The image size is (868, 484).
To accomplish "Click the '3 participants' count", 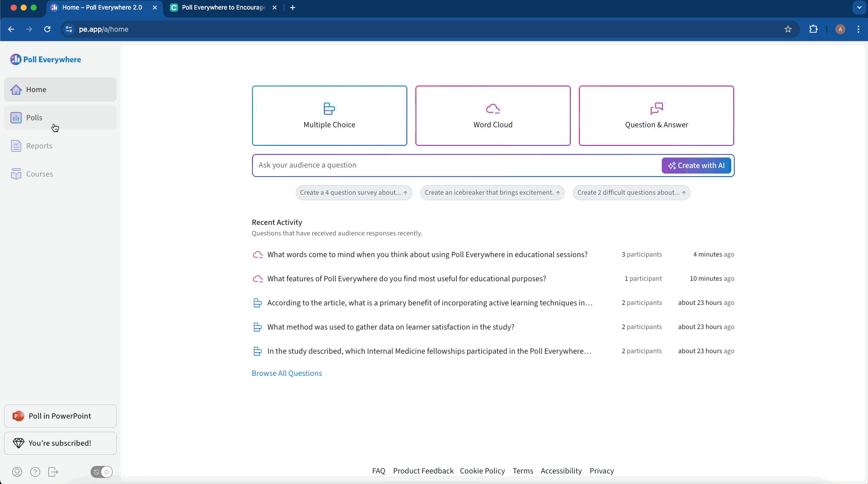I will tap(642, 255).
